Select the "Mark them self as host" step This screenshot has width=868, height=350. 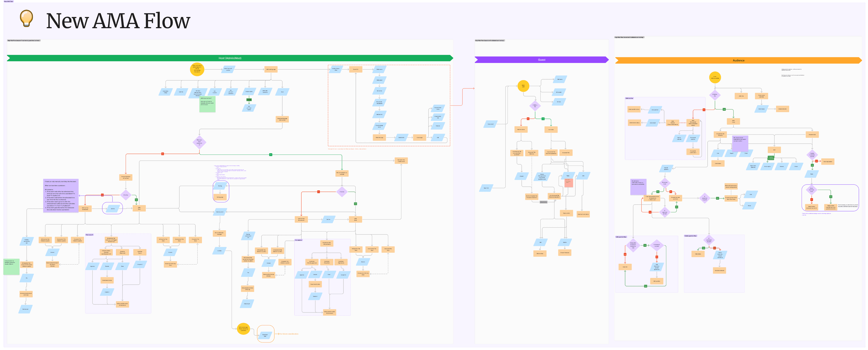pos(228,70)
